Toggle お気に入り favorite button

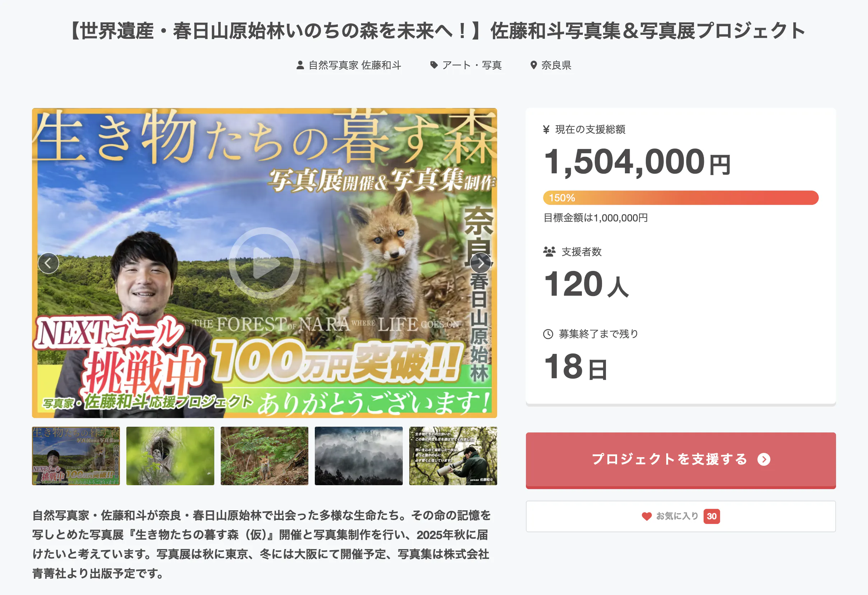point(681,516)
